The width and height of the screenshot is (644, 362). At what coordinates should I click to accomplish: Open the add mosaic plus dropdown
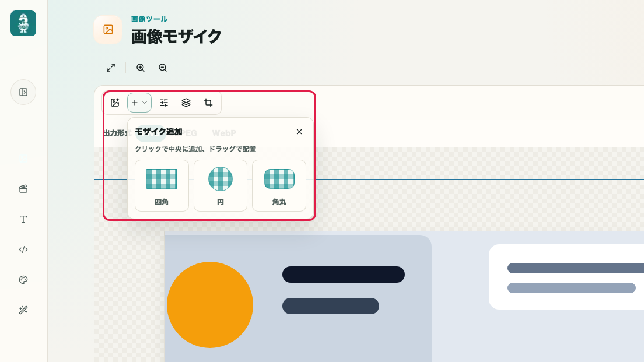click(x=139, y=103)
